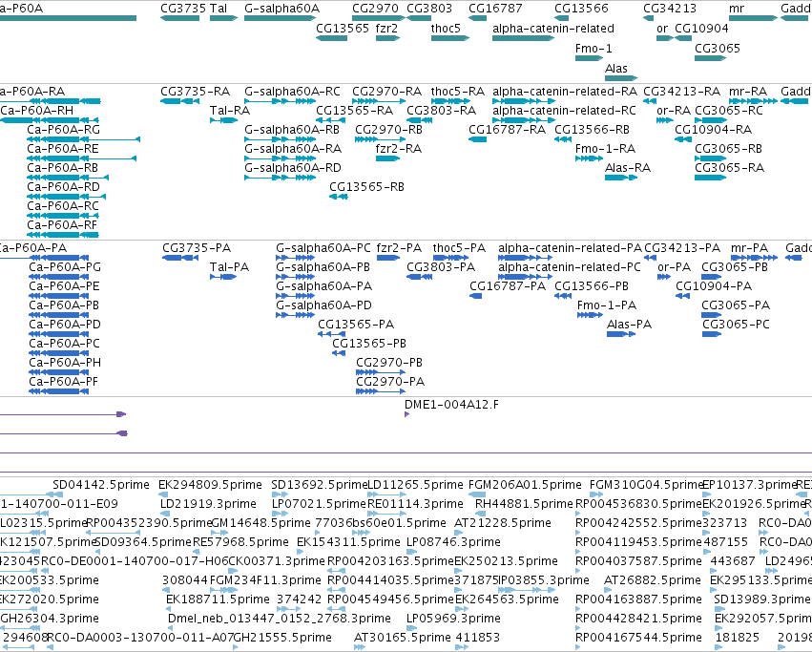Open the G-salpha60A-RD transcript
Viewport: 812px width, 652px height.
point(280,178)
